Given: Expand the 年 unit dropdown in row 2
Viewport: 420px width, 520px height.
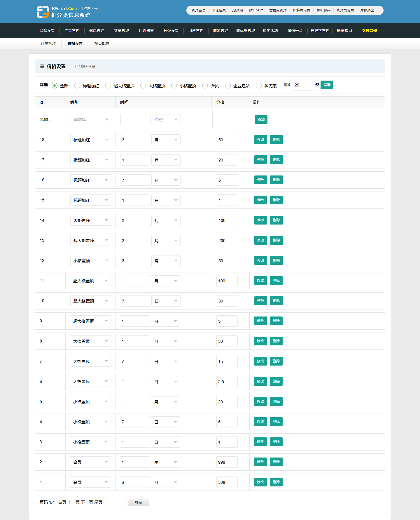Looking at the screenshot, I should click(165, 462).
